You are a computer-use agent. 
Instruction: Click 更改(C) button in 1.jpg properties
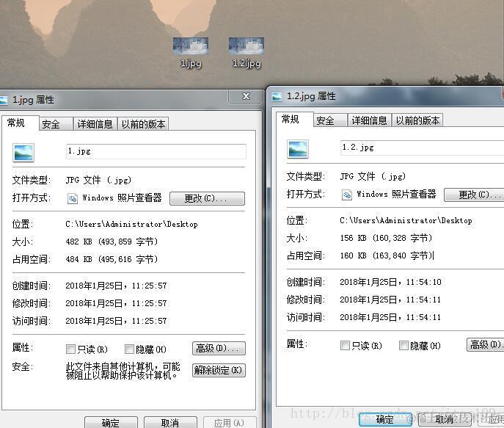pos(207,198)
